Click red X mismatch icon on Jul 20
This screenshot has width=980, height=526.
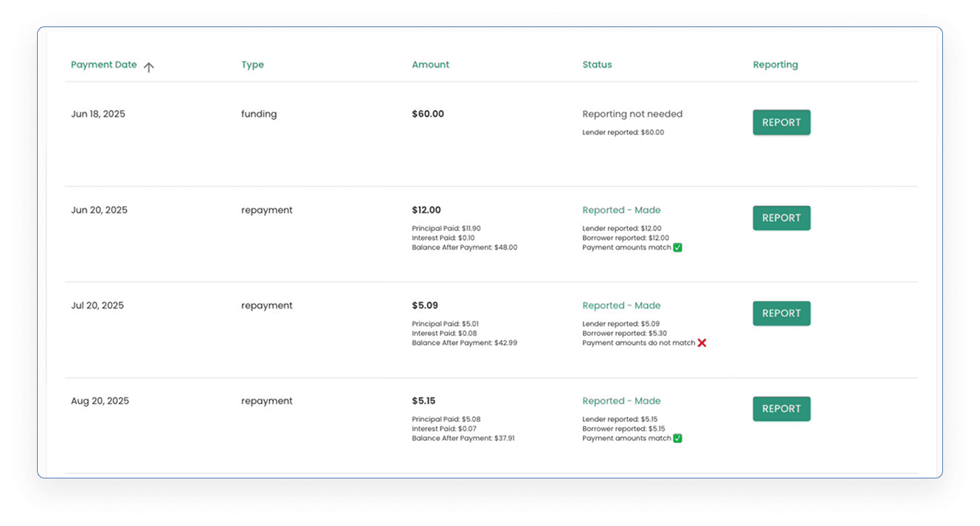point(701,343)
